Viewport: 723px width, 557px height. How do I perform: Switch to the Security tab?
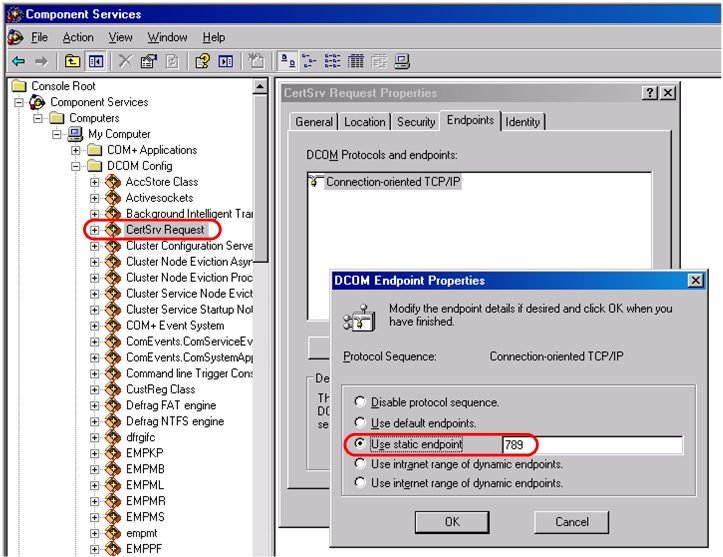pyautogui.click(x=416, y=122)
